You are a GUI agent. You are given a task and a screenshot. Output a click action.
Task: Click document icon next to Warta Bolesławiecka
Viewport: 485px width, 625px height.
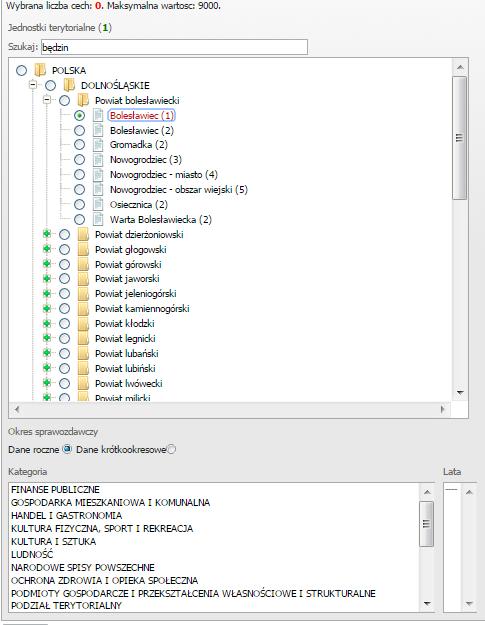(98, 220)
